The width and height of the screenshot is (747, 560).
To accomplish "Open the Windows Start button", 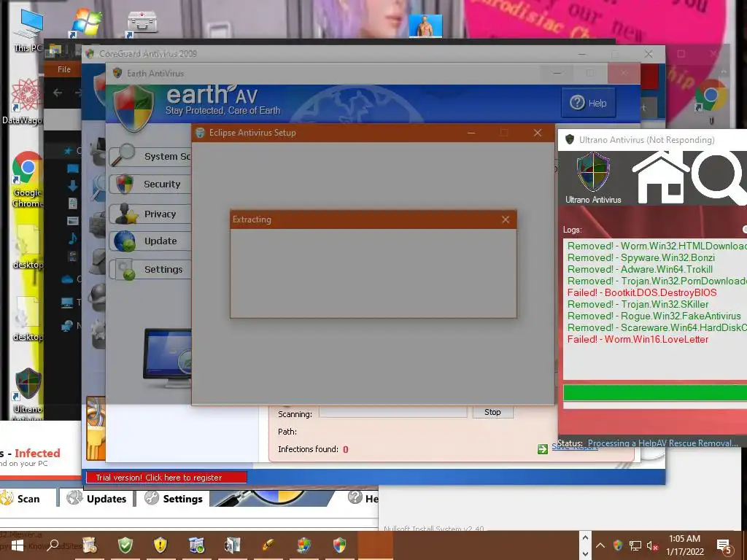I will pyautogui.click(x=18, y=545).
